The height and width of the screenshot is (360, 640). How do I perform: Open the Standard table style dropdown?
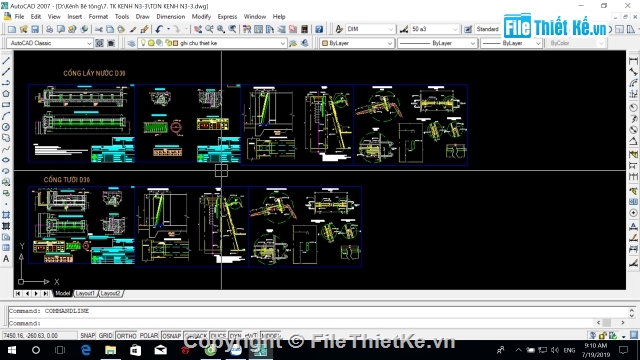pos(488,29)
